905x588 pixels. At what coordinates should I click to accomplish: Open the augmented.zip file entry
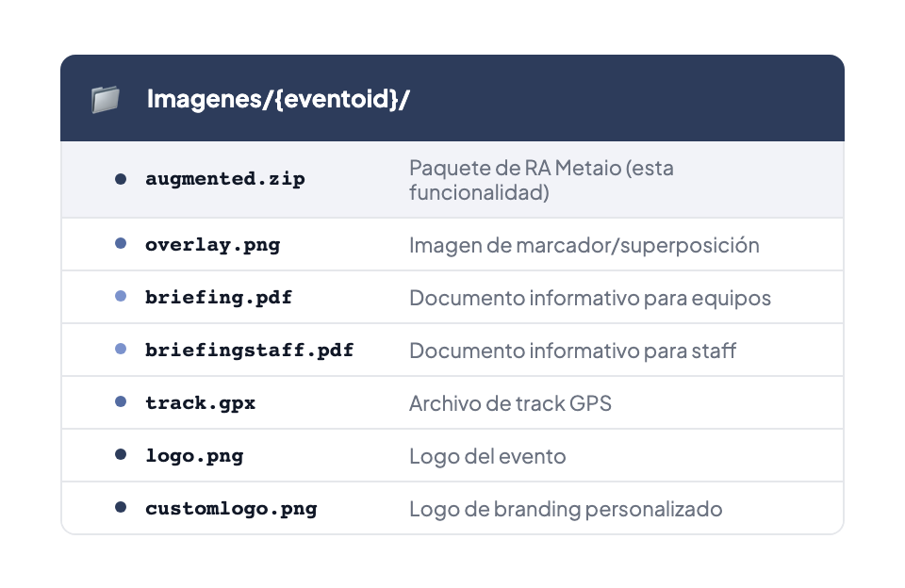click(x=224, y=179)
